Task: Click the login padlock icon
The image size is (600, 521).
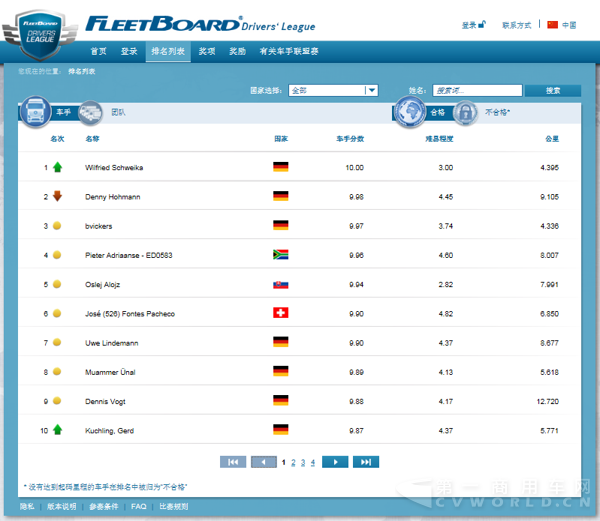Action: [x=482, y=24]
